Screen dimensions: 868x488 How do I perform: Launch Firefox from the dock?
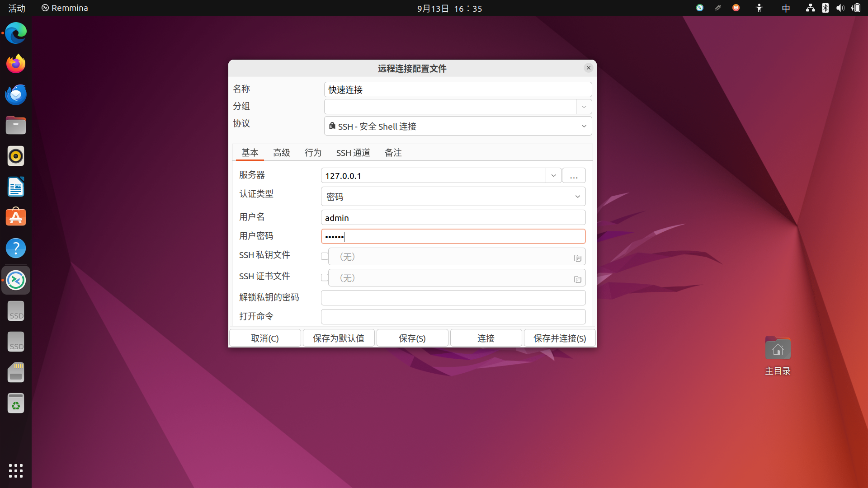pos(16,64)
